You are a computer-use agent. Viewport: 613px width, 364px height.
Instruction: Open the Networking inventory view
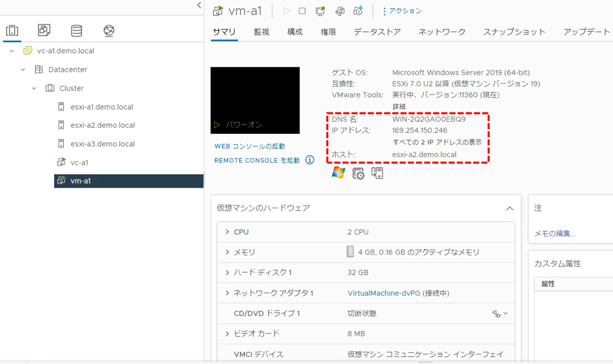pyautogui.click(x=109, y=30)
